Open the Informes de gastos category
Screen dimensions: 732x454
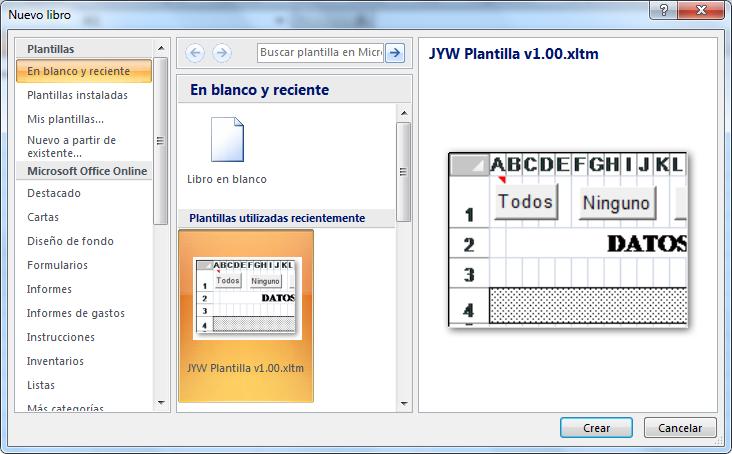77,313
